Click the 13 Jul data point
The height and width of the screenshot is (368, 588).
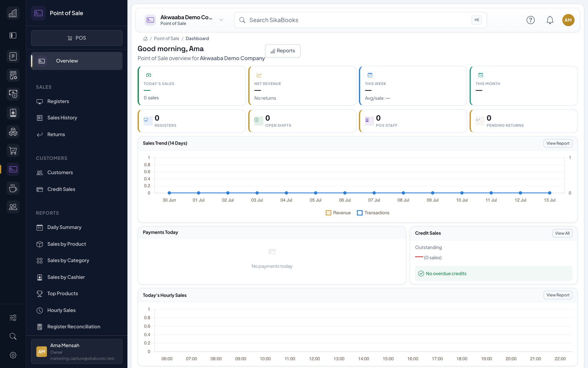[550, 193]
